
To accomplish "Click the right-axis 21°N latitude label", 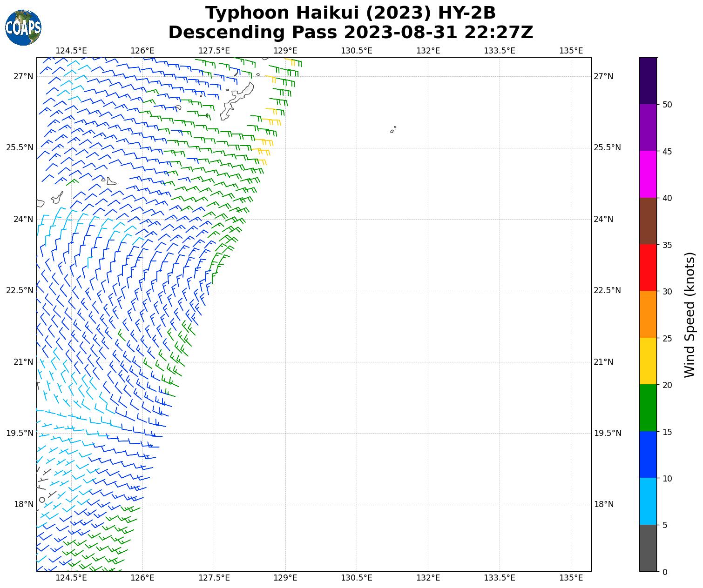I will [603, 362].
